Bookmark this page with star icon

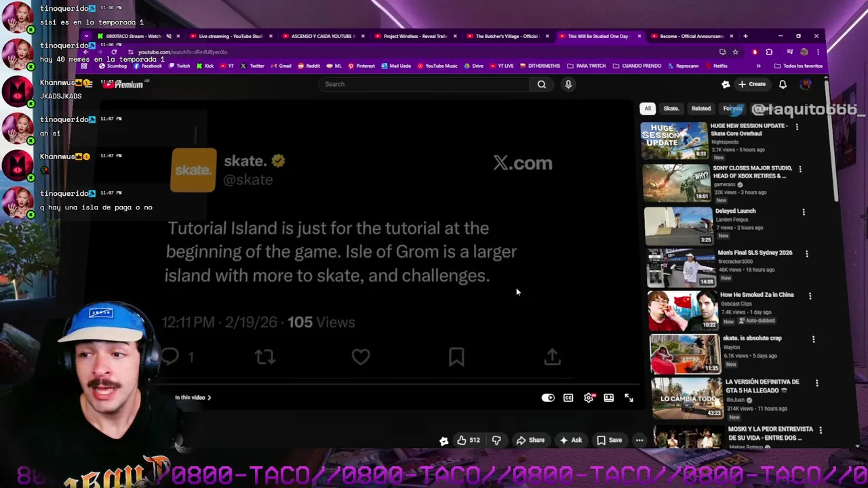coord(735,52)
